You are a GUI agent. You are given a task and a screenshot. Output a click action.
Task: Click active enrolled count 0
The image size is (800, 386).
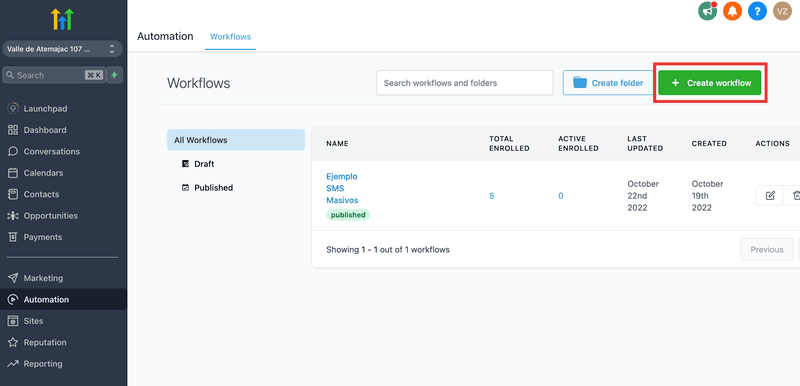click(x=561, y=196)
